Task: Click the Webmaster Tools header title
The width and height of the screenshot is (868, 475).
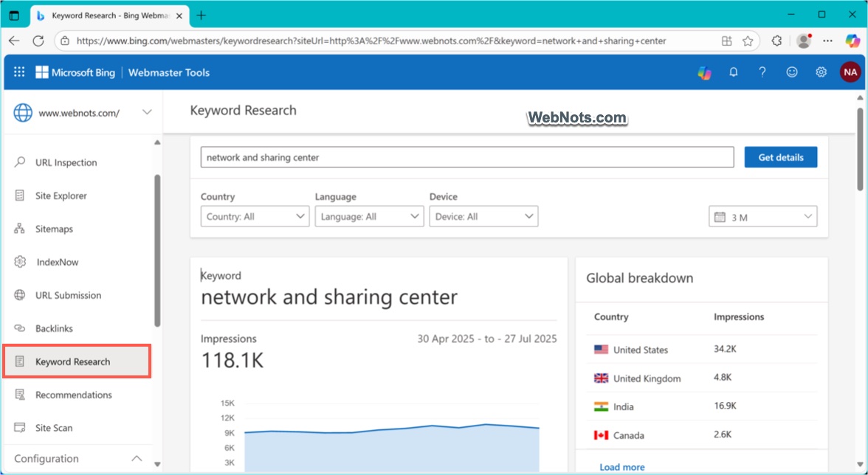Action: click(x=169, y=72)
